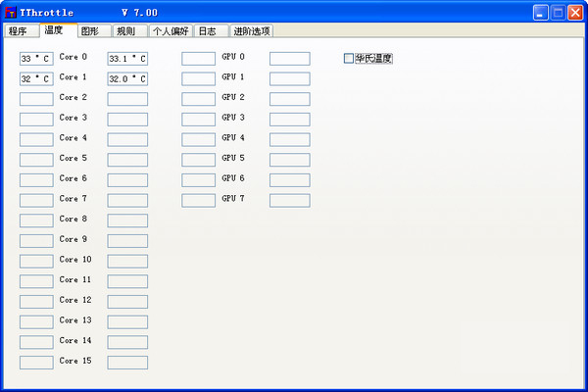Click the empty field before Core 15 label
Screen dimensions: 588x392
(36, 363)
